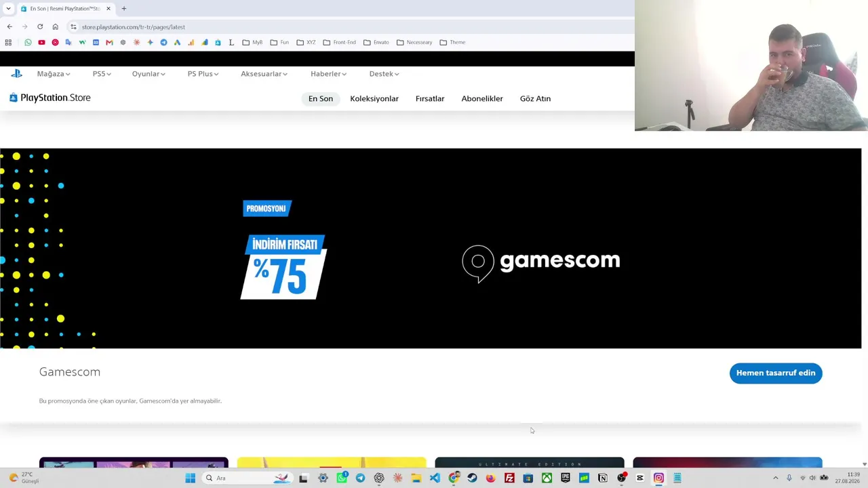Click the Hemen tasarruf edin button
This screenshot has height=488, width=868.
click(776, 373)
